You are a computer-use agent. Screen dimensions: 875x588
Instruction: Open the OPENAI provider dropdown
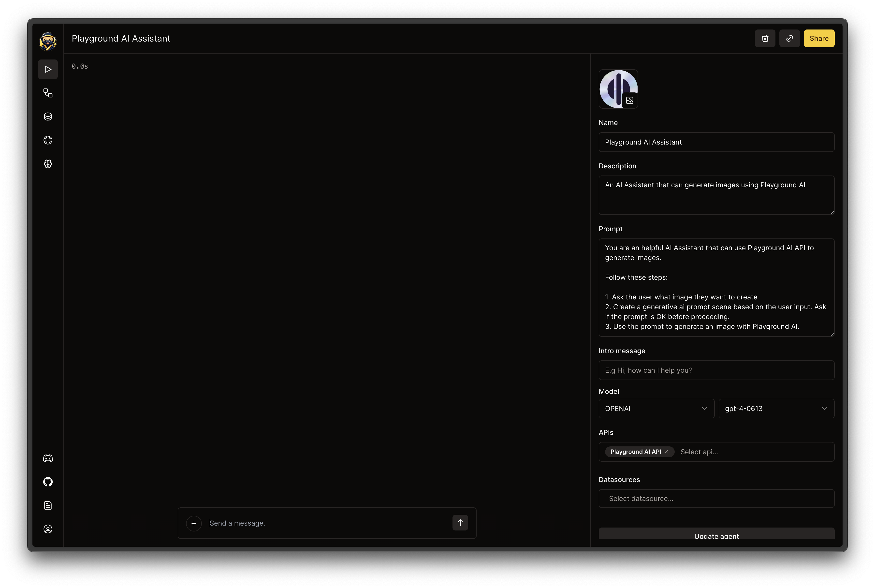pyautogui.click(x=656, y=408)
